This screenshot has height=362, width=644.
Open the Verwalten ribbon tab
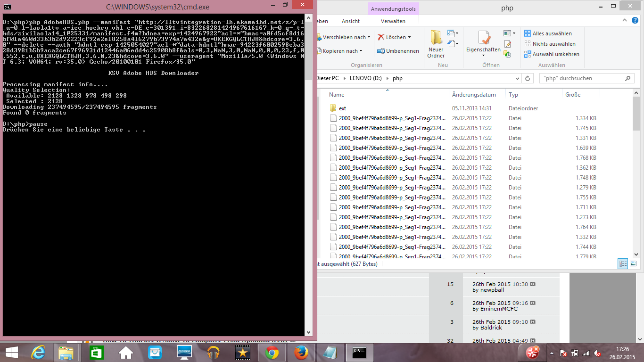pyautogui.click(x=393, y=21)
